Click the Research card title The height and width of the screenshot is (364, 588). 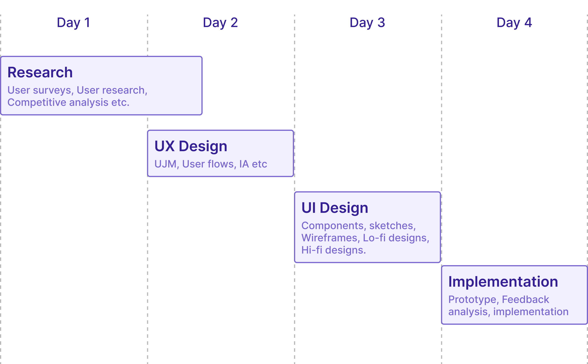pos(40,72)
